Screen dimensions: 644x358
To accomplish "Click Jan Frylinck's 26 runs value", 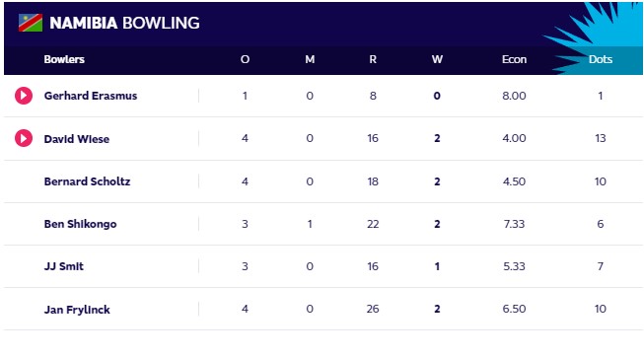I will point(373,309).
